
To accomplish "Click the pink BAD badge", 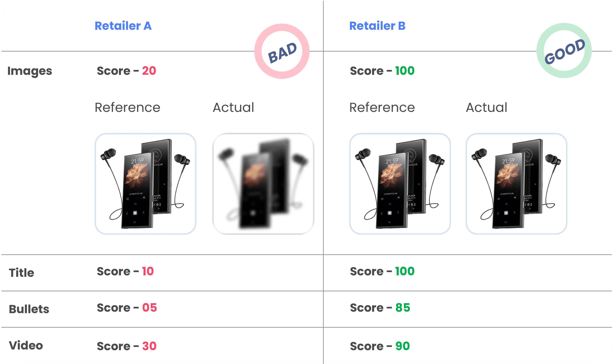I will point(282,51).
